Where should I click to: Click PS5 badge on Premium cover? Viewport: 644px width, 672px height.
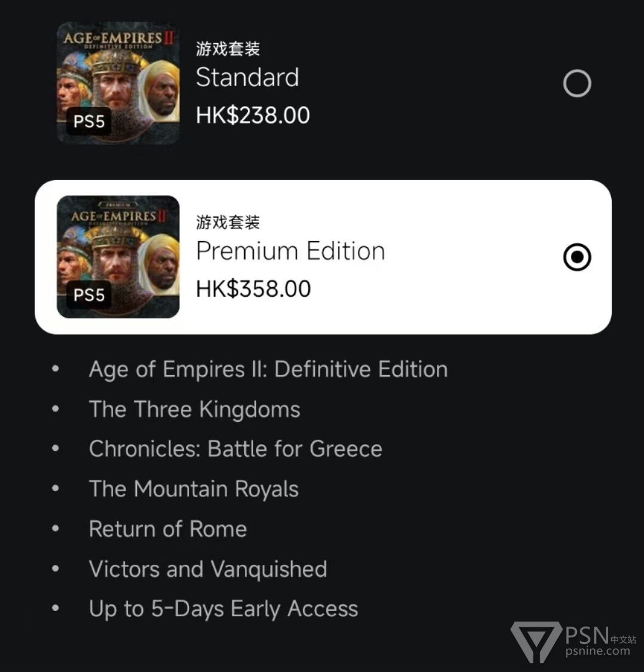(89, 295)
